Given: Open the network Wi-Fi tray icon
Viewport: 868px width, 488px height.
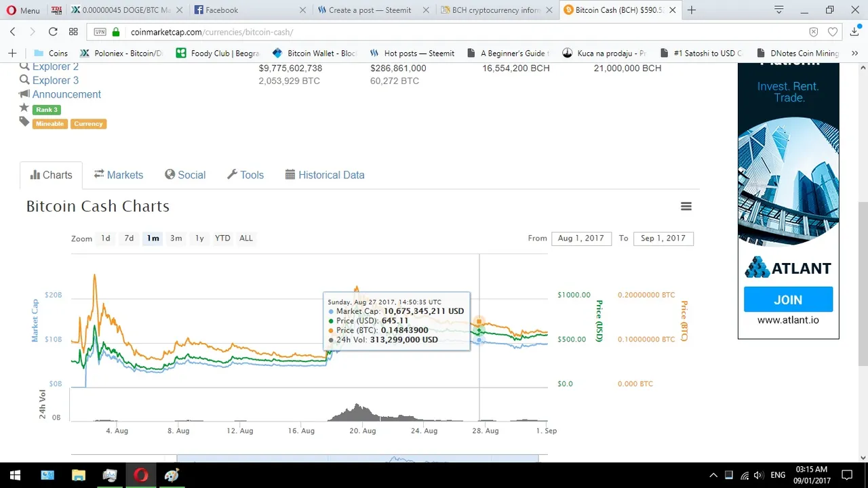Looking at the screenshot, I should 744,475.
